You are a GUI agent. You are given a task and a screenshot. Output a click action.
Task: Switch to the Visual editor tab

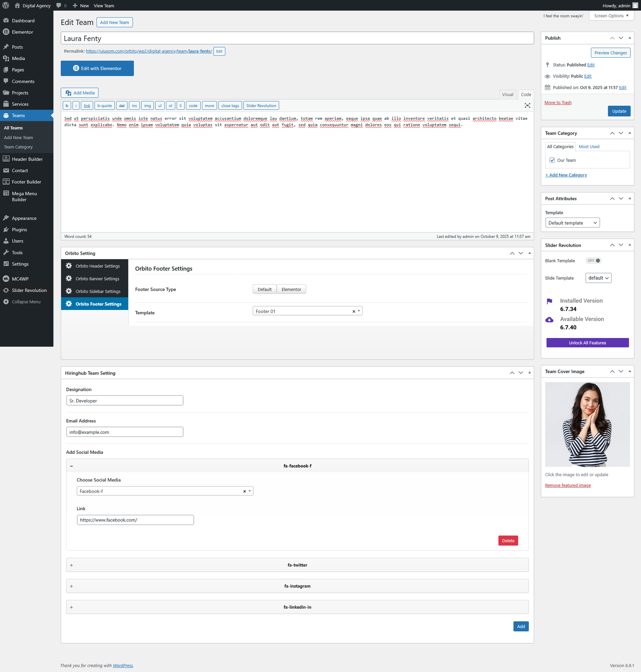tap(507, 95)
